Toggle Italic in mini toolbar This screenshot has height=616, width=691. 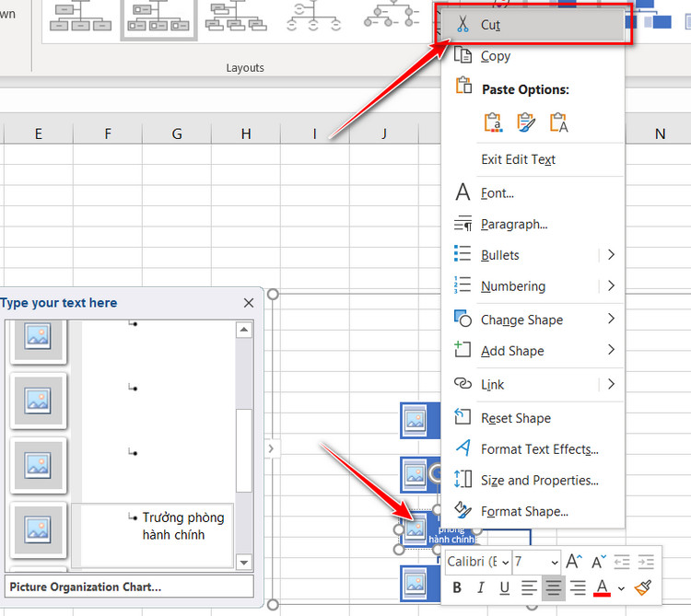481,587
